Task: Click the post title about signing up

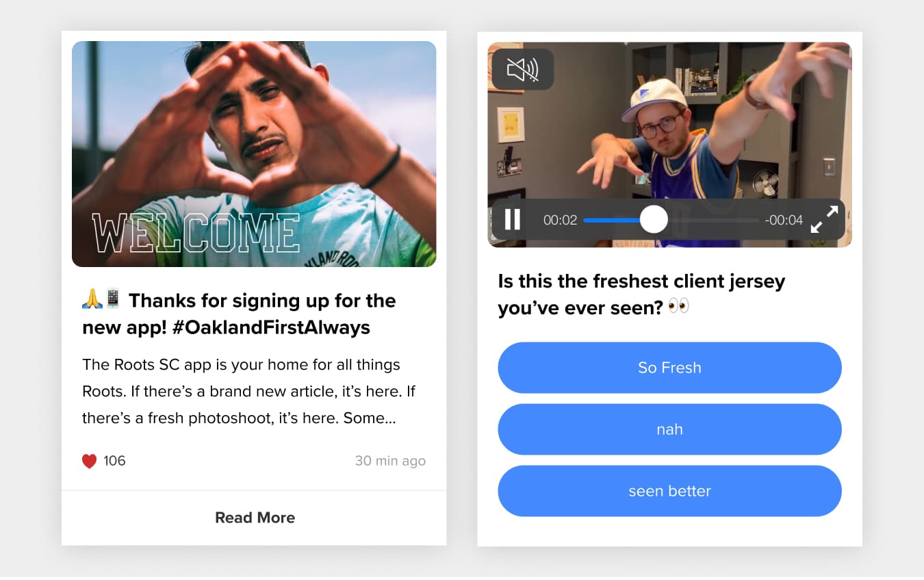Action: tap(239, 314)
